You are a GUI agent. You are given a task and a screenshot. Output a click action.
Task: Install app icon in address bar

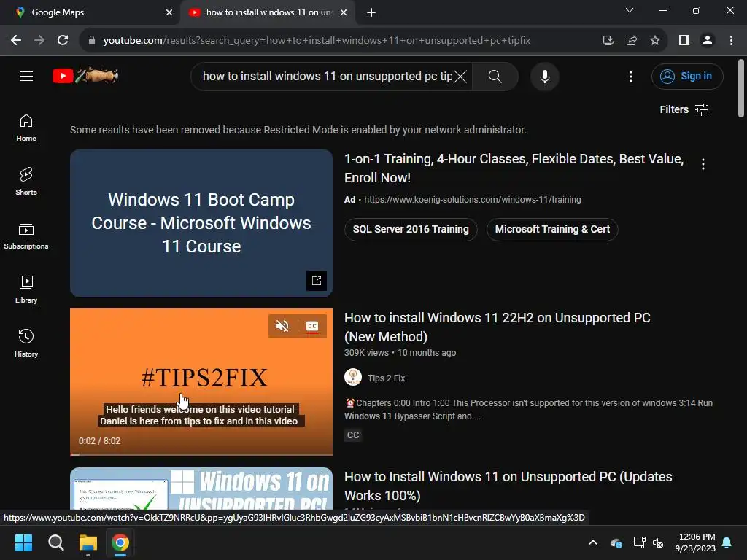[x=608, y=41]
